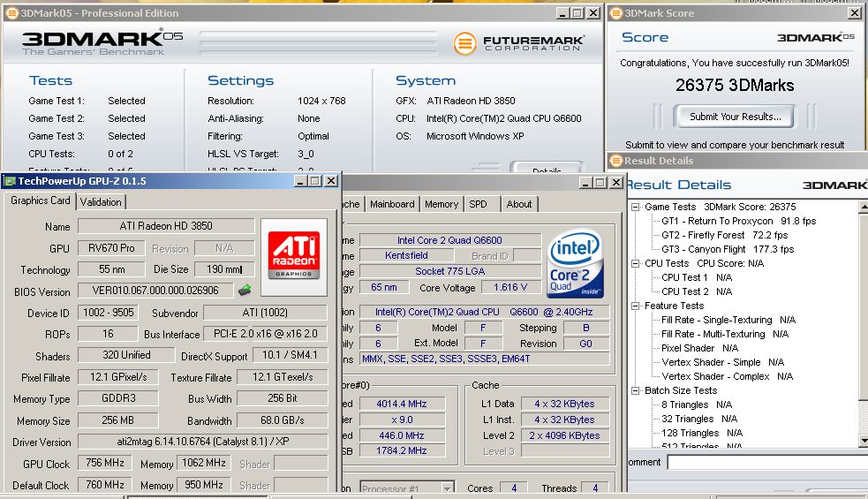Image resolution: width=868 pixels, height=499 pixels.
Task: Click the Futuremark orange logo icon
Action: click(465, 43)
